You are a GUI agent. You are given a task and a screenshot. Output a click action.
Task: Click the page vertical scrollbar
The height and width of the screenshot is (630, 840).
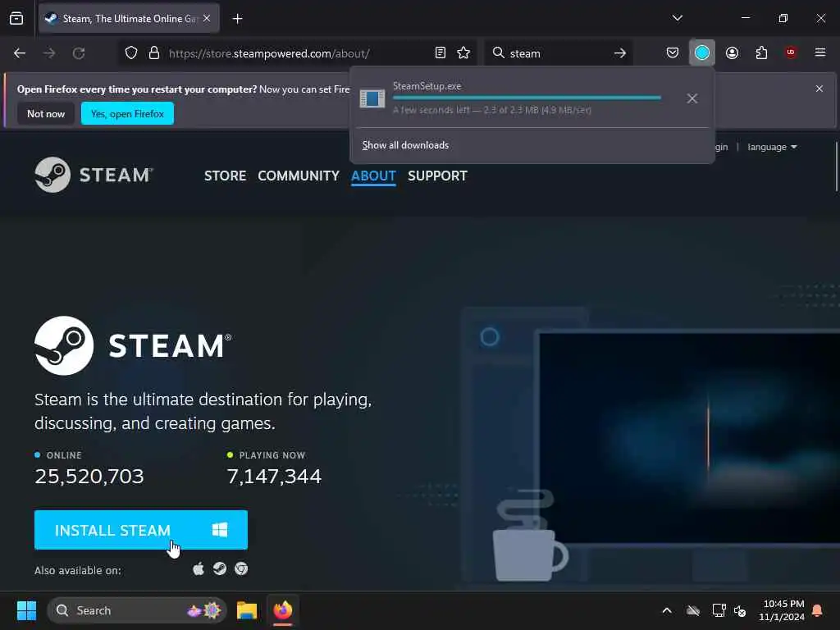(836, 166)
